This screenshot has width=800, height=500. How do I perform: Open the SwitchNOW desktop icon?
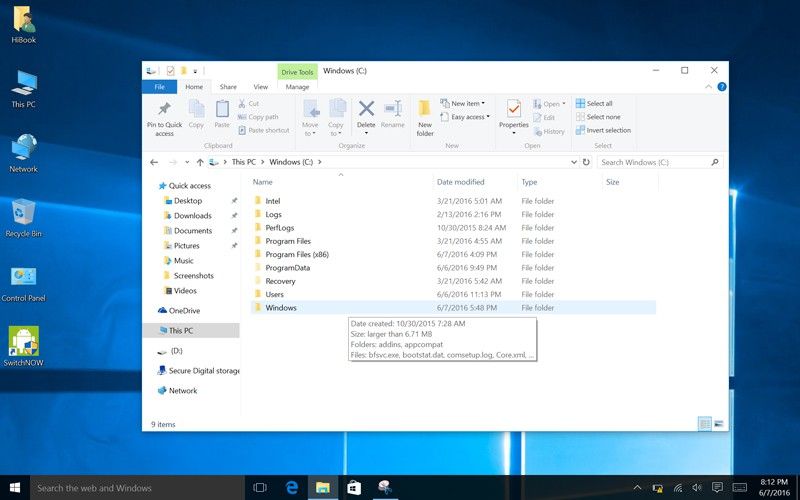pyautogui.click(x=23, y=347)
